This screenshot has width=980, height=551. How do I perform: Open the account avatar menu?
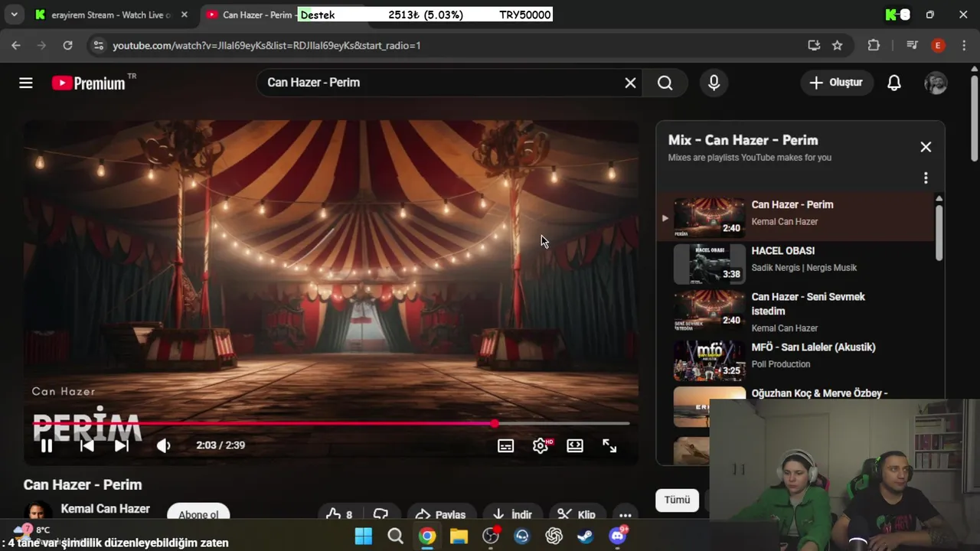936,83
